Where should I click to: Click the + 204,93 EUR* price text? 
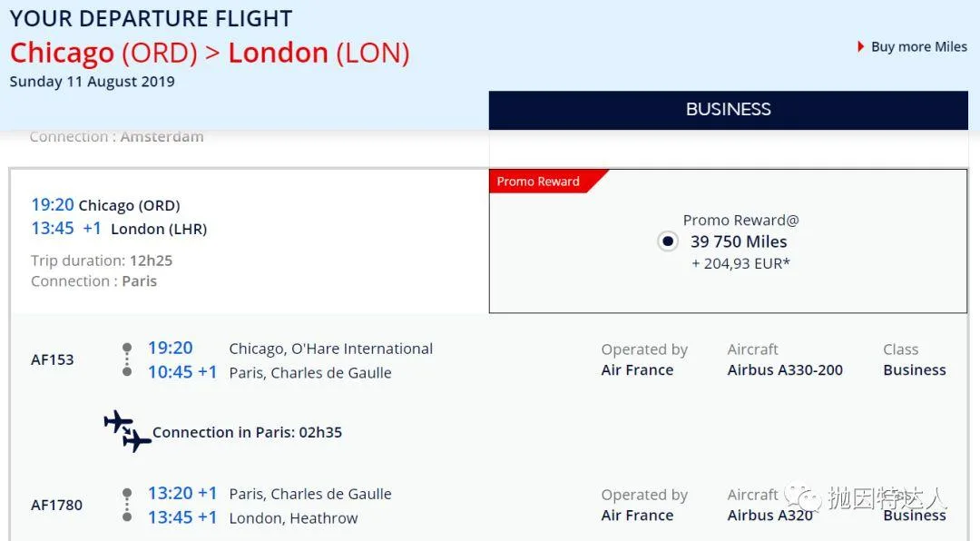point(740,264)
